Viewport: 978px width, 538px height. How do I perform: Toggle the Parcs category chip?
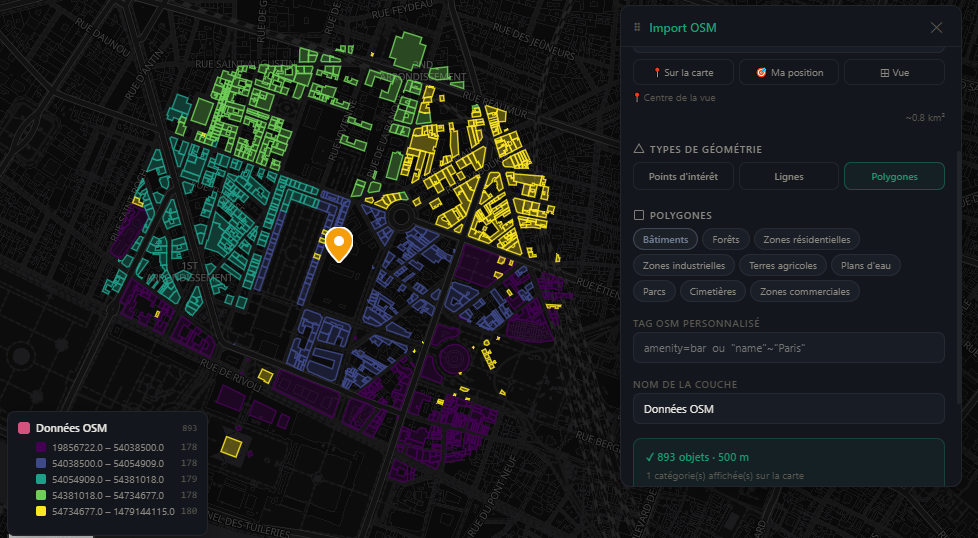pos(654,291)
